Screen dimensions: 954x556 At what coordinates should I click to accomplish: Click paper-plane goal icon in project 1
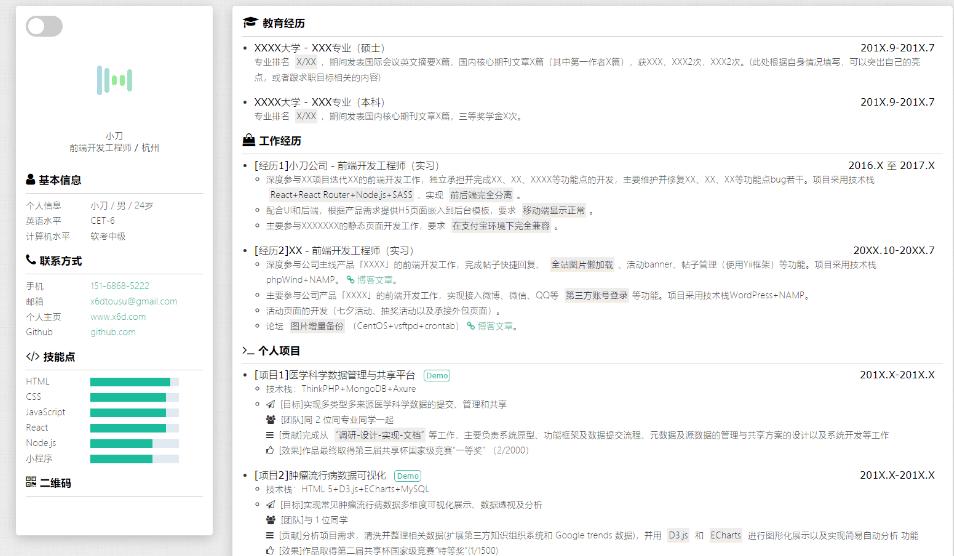tap(271, 404)
